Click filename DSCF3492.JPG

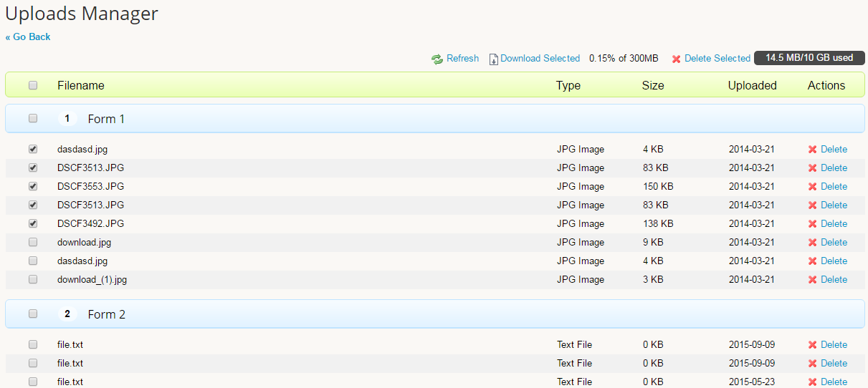pyautogui.click(x=90, y=224)
